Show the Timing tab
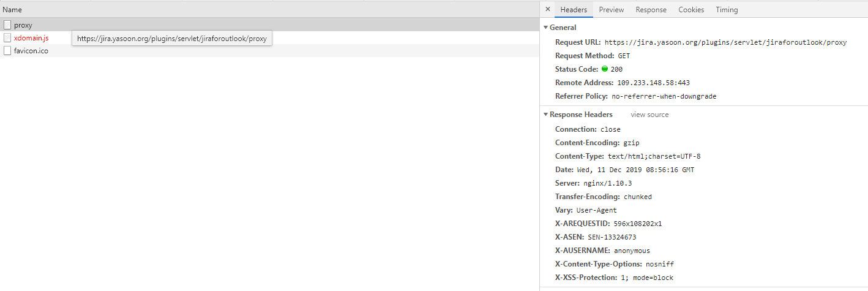868x291 pixels. 727,10
